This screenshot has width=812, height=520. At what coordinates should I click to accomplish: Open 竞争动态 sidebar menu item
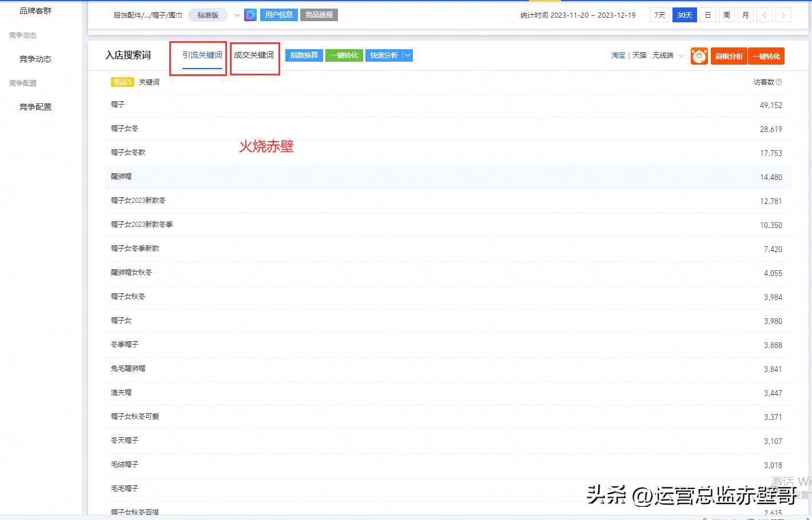pyautogui.click(x=35, y=59)
